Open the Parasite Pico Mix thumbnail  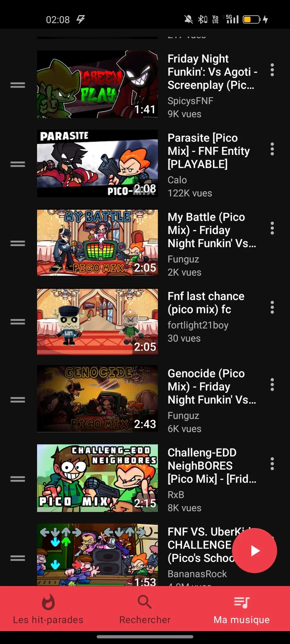tap(97, 164)
